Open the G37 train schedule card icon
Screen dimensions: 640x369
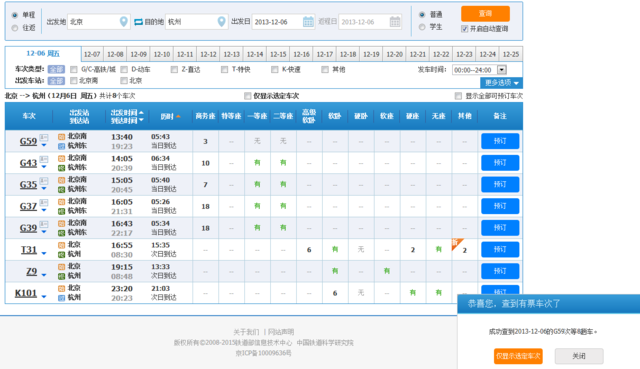coord(44,202)
